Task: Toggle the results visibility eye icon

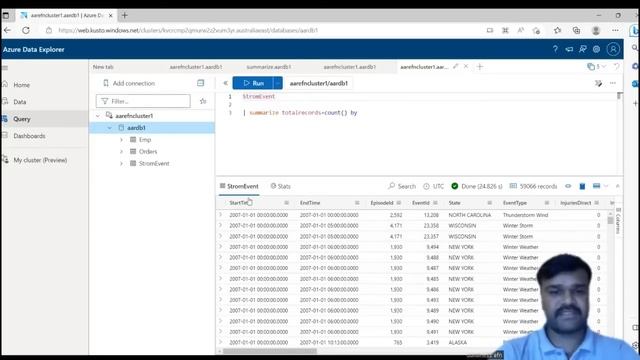Action: (568, 186)
